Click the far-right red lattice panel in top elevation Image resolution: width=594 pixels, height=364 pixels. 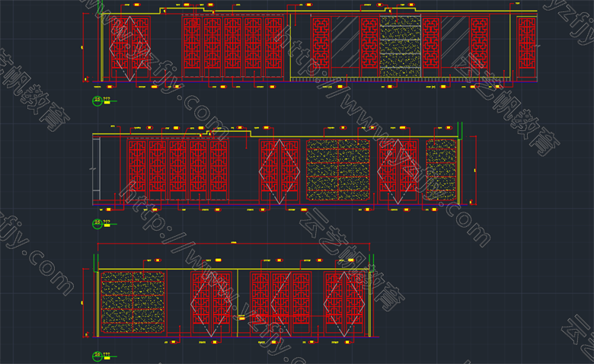(526, 49)
